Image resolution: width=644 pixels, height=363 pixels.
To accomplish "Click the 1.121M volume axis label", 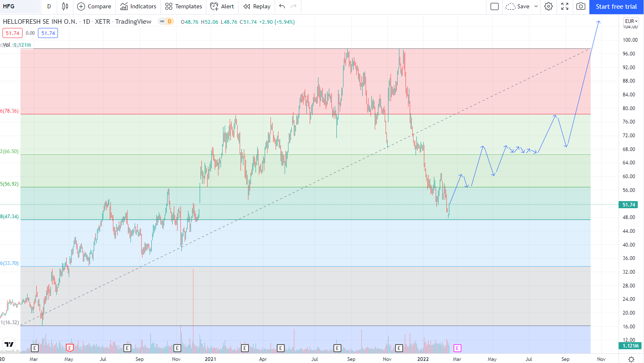I will click(x=630, y=346).
